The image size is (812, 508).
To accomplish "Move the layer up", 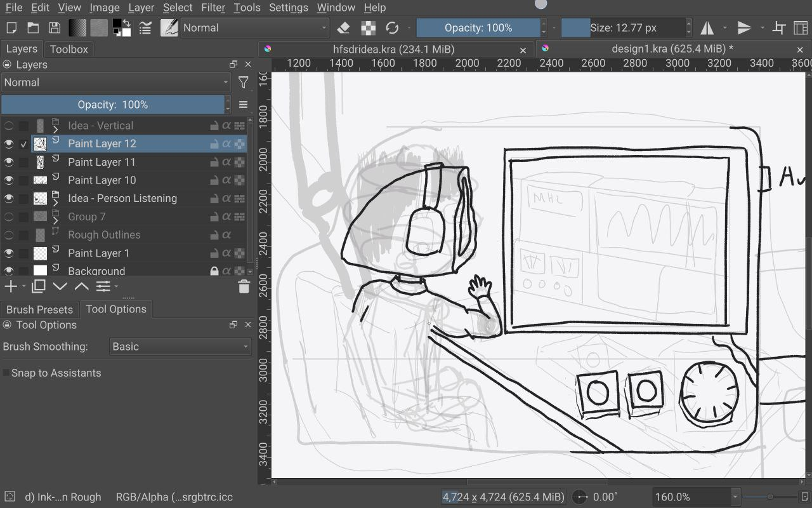I will coord(82,286).
